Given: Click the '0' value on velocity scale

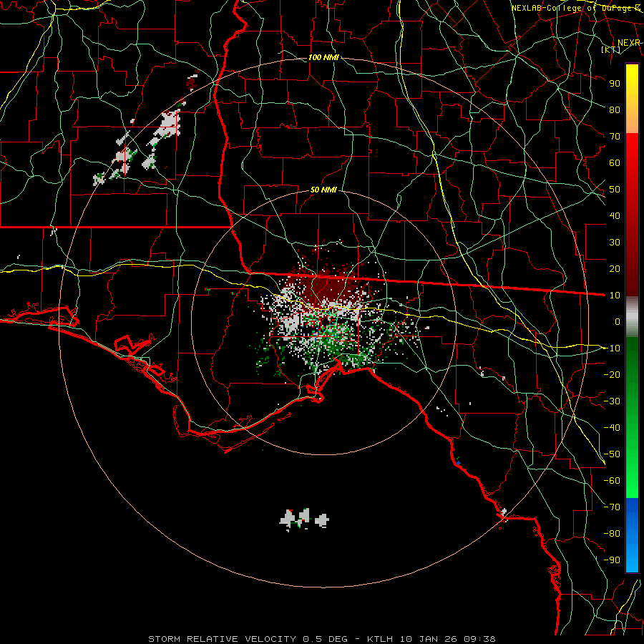Looking at the screenshot, I should click(x=618, y=321).
